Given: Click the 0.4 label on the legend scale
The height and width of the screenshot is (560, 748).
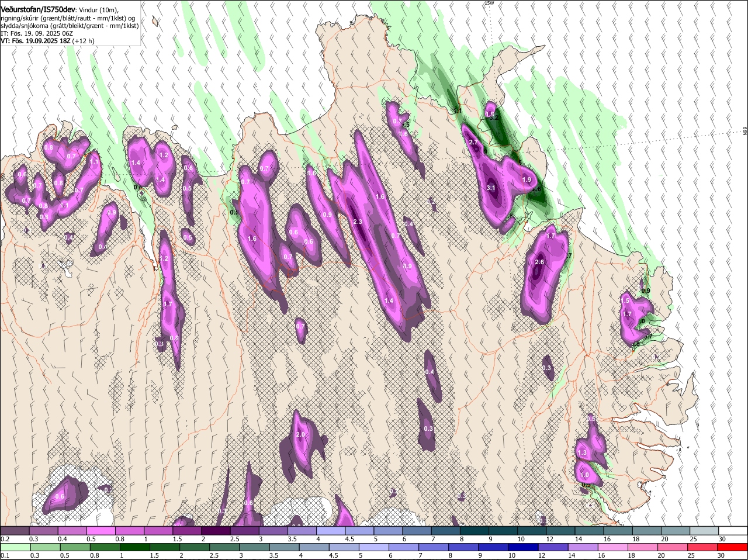Looking at the screenshot, I should coord(62,538).
